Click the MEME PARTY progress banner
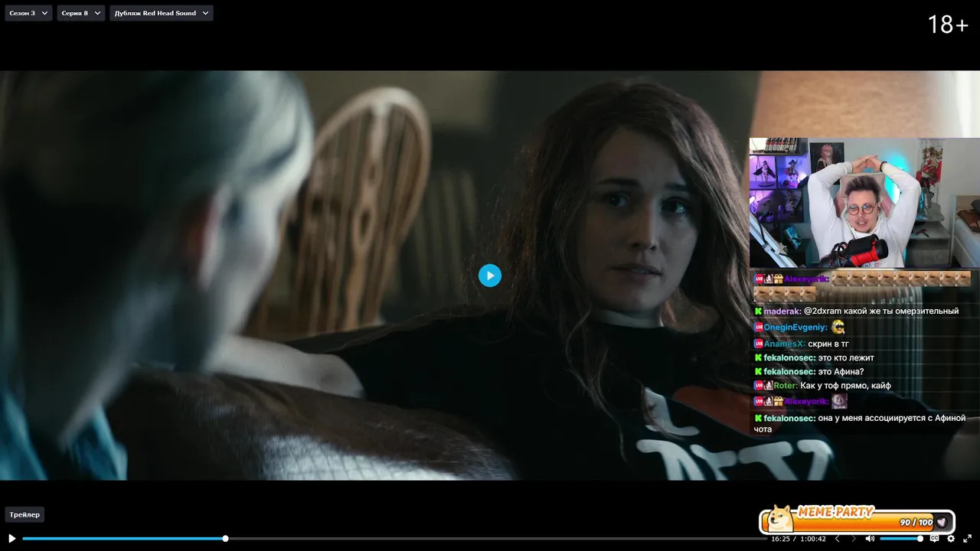Image resolution: width=980 pixels, height=551 pixels. pyautogui.click(x=857, y=520)
